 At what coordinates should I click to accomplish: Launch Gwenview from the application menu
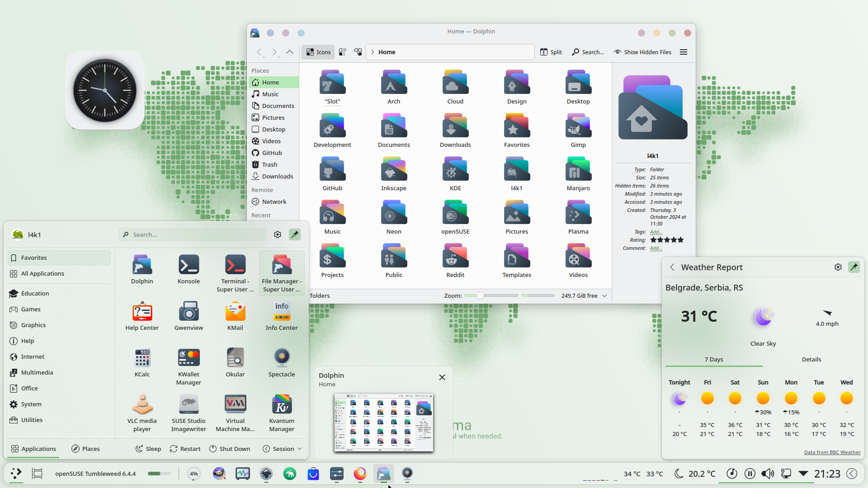[x=189, y=316]
